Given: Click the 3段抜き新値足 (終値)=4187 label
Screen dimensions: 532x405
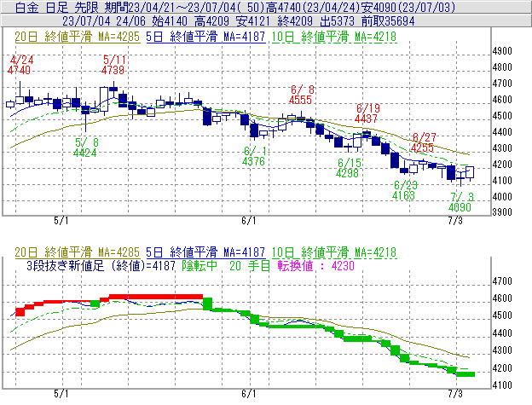Looking at the screenshot, I should click(x=101, y=265).
